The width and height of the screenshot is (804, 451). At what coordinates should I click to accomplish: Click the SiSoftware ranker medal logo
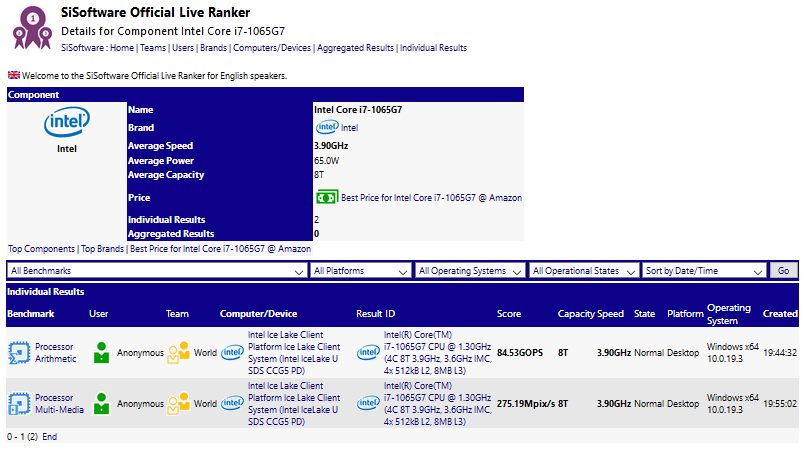pos(32,27)
